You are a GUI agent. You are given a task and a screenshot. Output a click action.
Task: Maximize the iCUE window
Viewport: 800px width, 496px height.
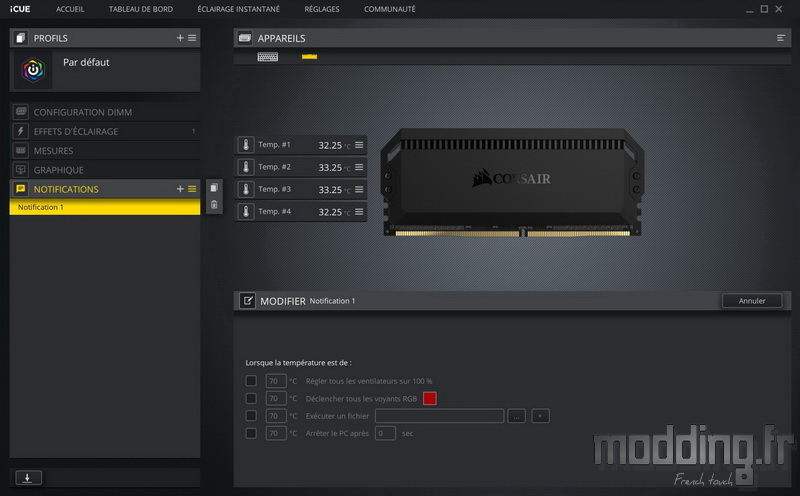(764, 9)
